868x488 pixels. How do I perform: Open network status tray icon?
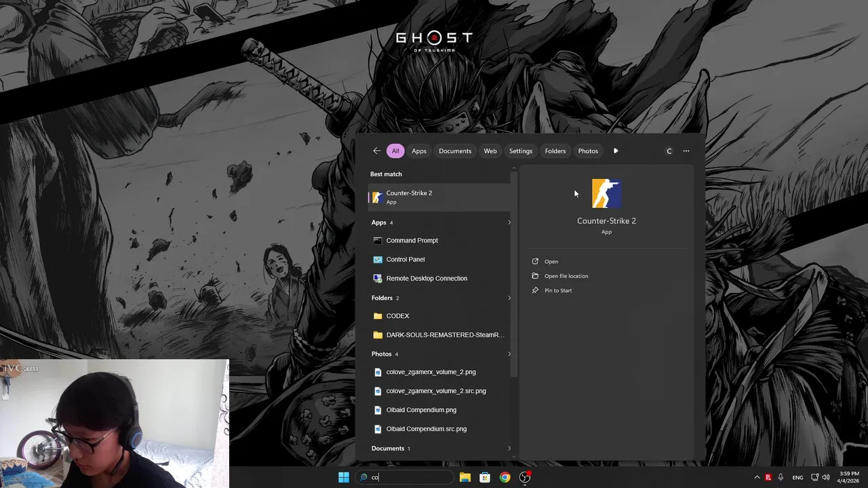click(x=815, y=477)
